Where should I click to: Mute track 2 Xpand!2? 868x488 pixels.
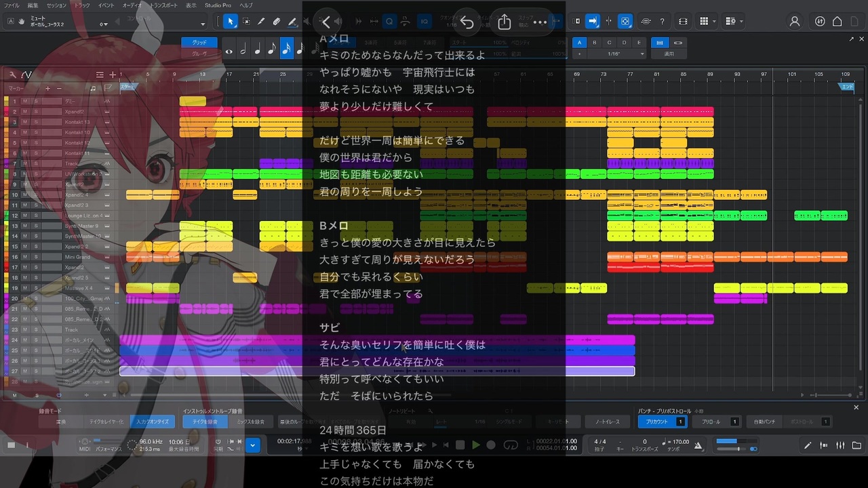tap(24, 112)
